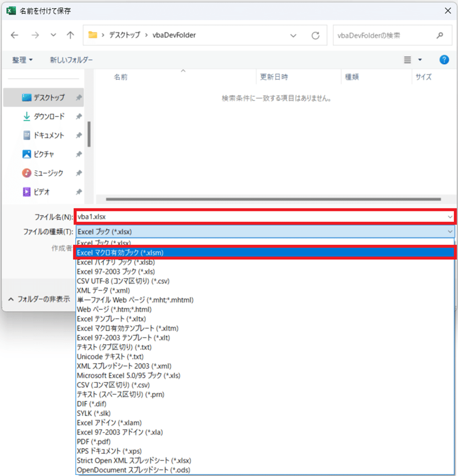Choose Microsoft Excel 5.0/95 ブック (*.xls)
The height and width of the screenshot is (476, 458).
coord(265,376)
